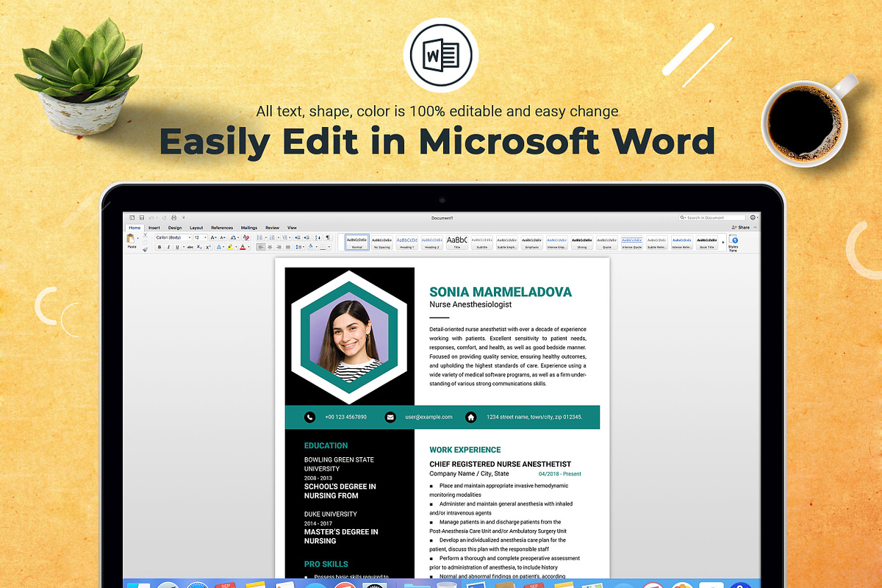Click the Search in Document field

(x=712, y=218)
